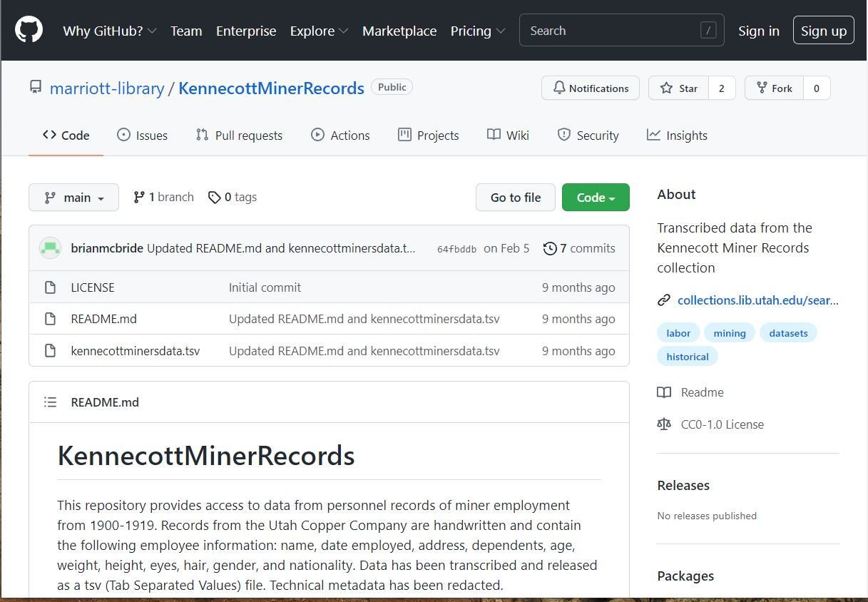Viewport: 868px width, 602px height.
Task: Open the LICENSE file
Action: click(93, 287)
